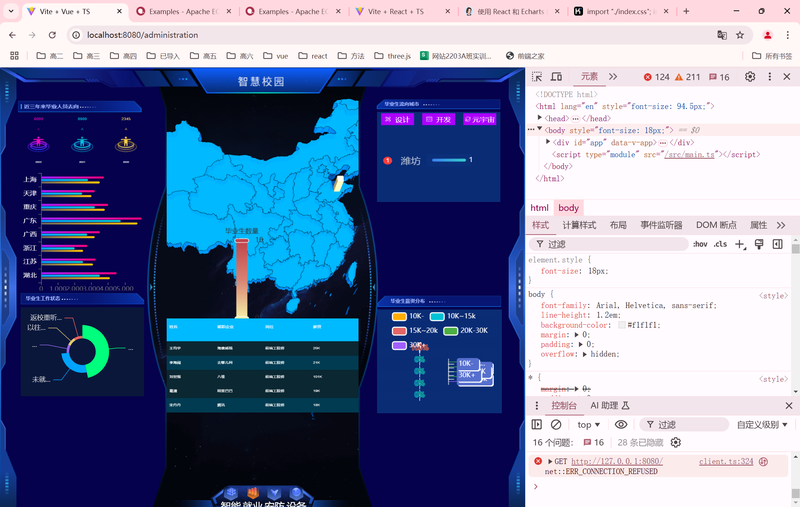Viewport: 800px width, 507px height.
Task: Open Chrome profile avatar
Action: point(767,35)
